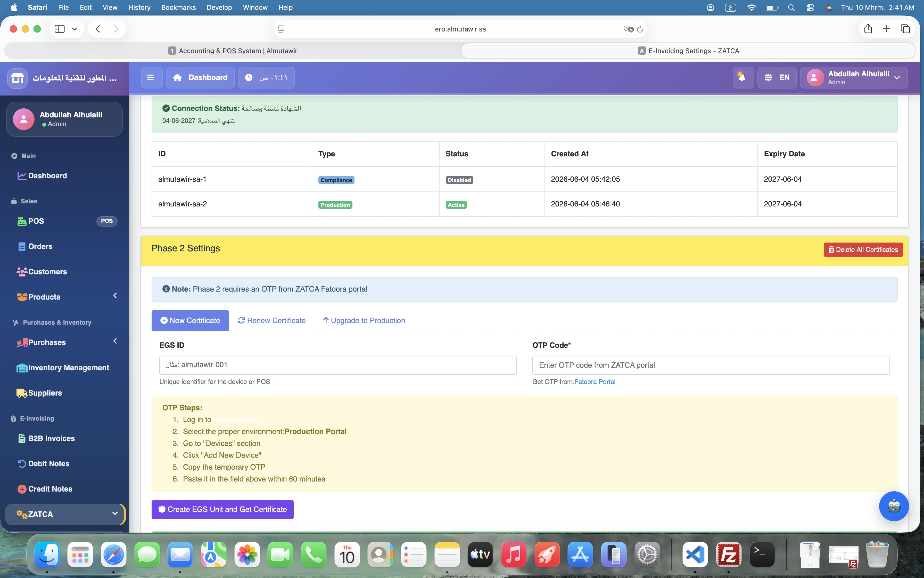Open Inventory Management from sidebar
Viewport: 924px width, 578px height.
pos(64,367)
